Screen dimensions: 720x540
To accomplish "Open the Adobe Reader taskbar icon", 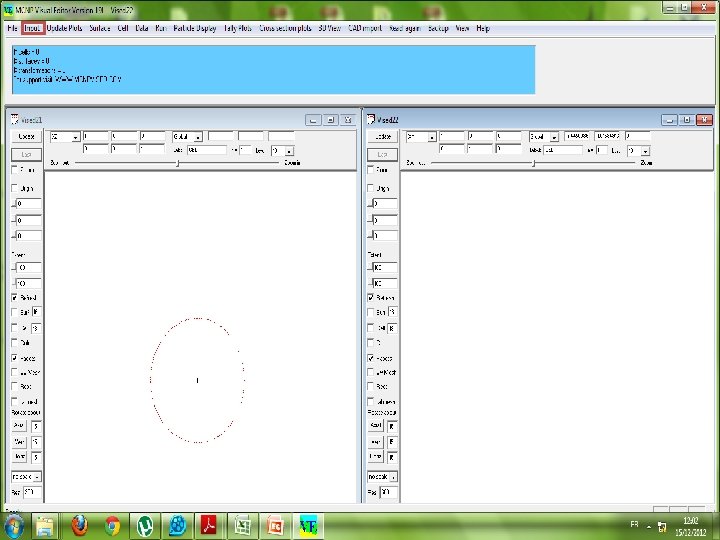I will (209, 525).
